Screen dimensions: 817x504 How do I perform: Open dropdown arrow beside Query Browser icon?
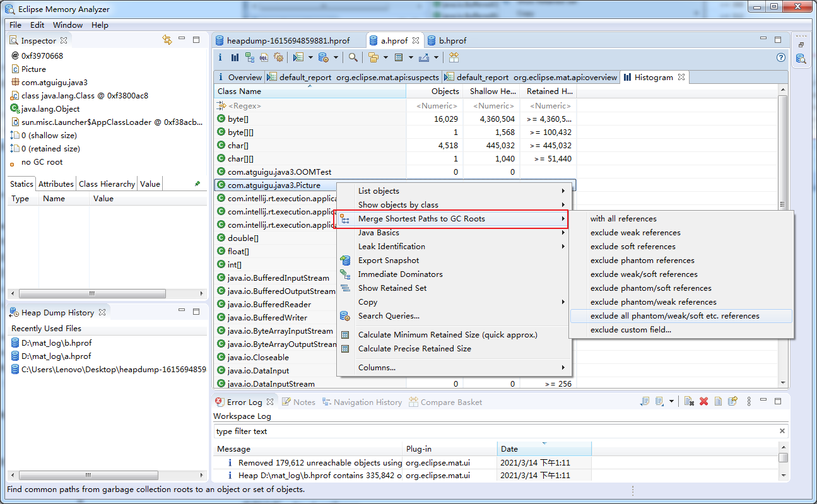click(x=336, y=57)
